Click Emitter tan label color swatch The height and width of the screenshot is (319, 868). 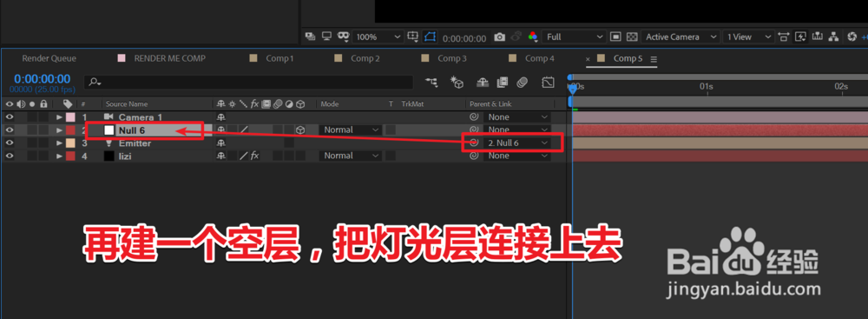[70, 143]
